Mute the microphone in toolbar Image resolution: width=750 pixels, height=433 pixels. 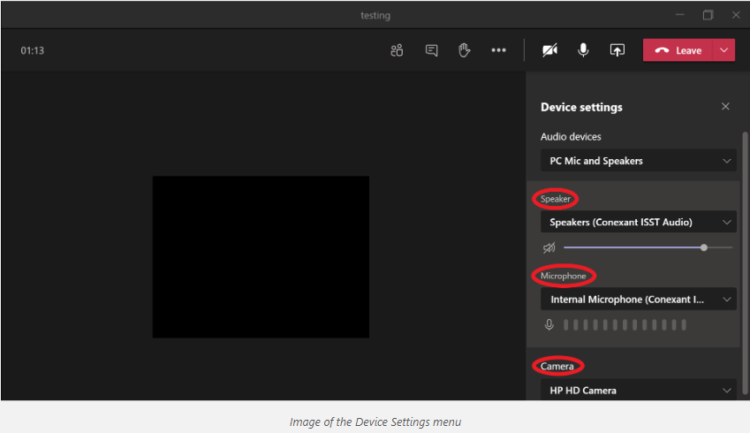click(x=583, y=51)
